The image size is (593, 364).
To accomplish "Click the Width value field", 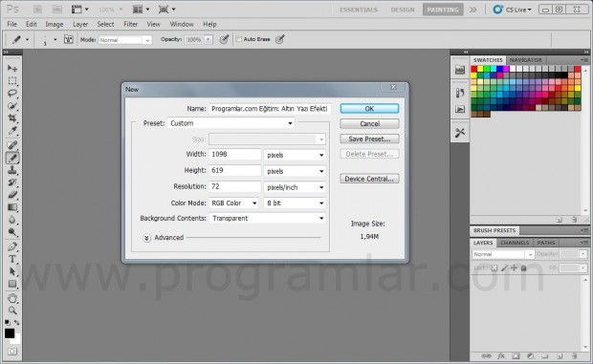I will tap(235, 155).
